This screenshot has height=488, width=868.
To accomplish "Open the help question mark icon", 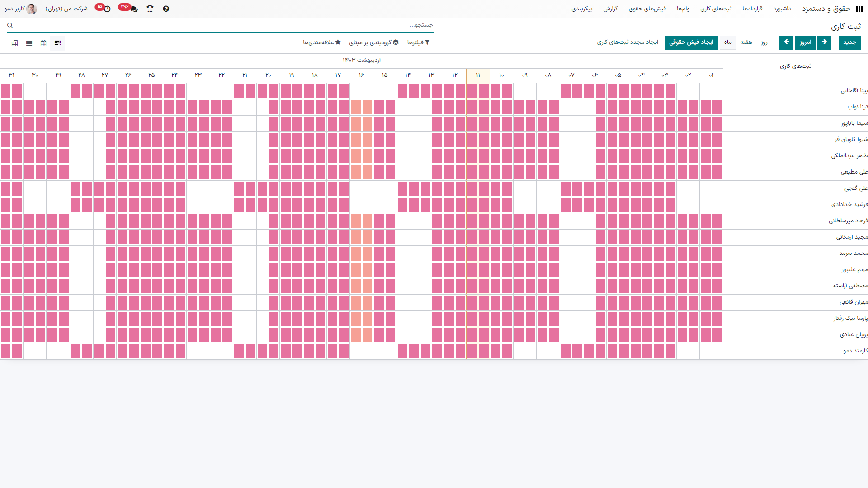I will click(166, 9).
